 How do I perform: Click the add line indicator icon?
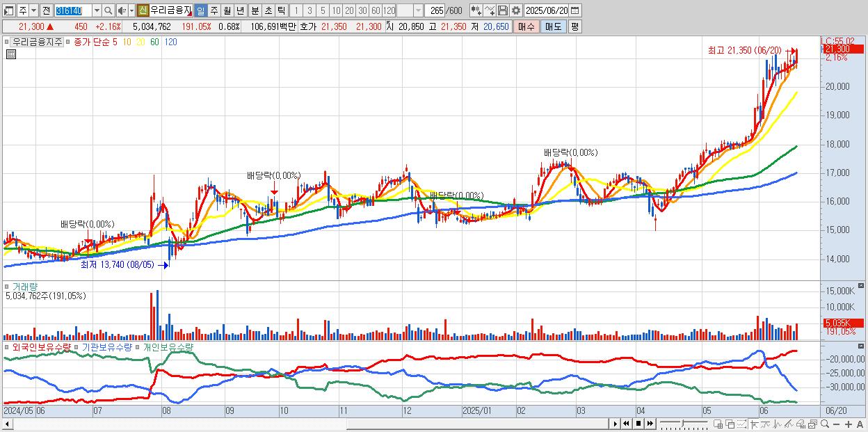[x=490, y=10]
